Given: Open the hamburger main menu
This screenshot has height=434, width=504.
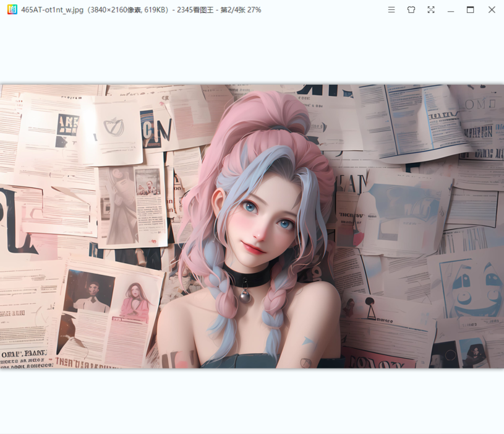Looking at the screenshot, I should 391,10.
